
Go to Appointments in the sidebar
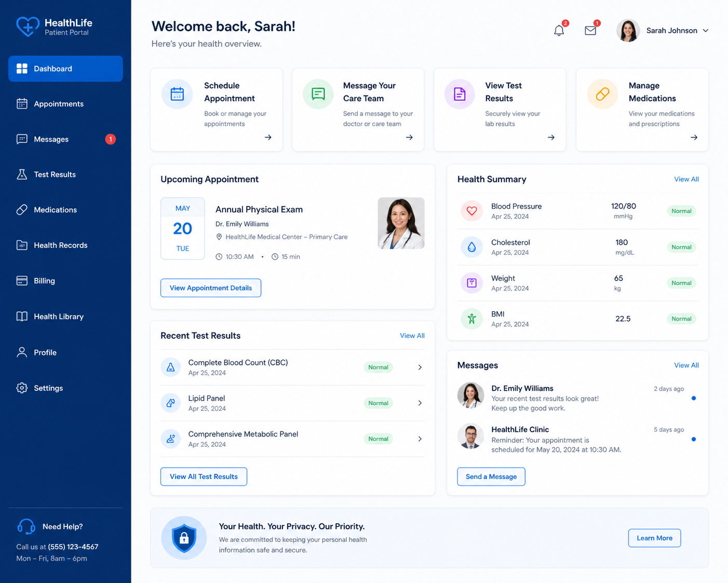(65, 104)
